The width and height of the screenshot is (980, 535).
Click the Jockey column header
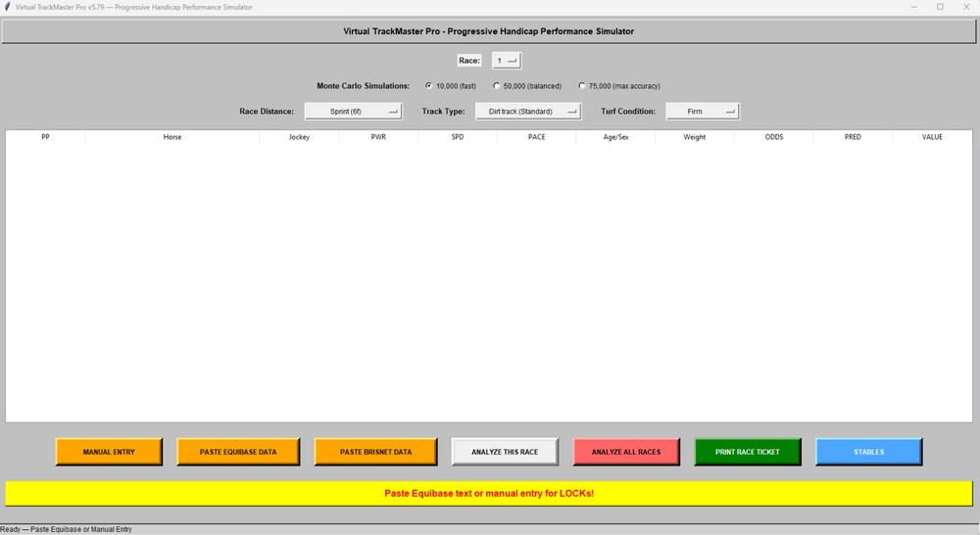(299, 137)
